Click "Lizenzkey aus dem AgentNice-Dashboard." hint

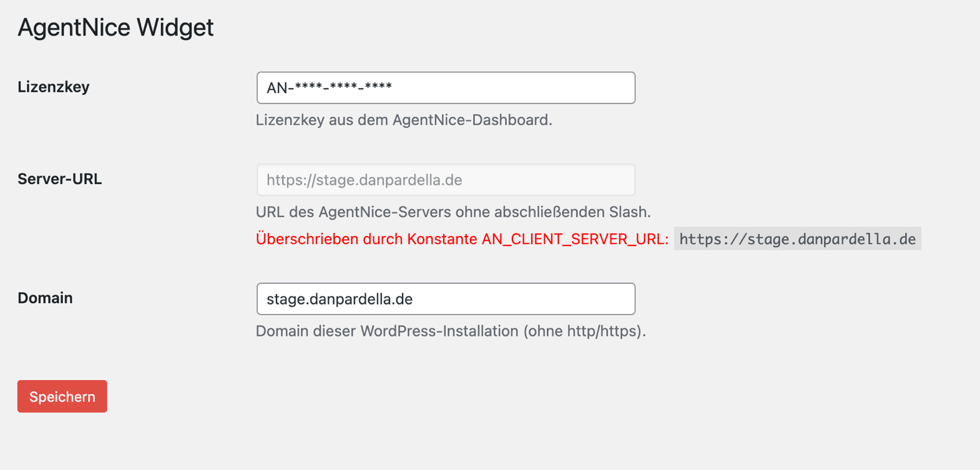(404, 120)
